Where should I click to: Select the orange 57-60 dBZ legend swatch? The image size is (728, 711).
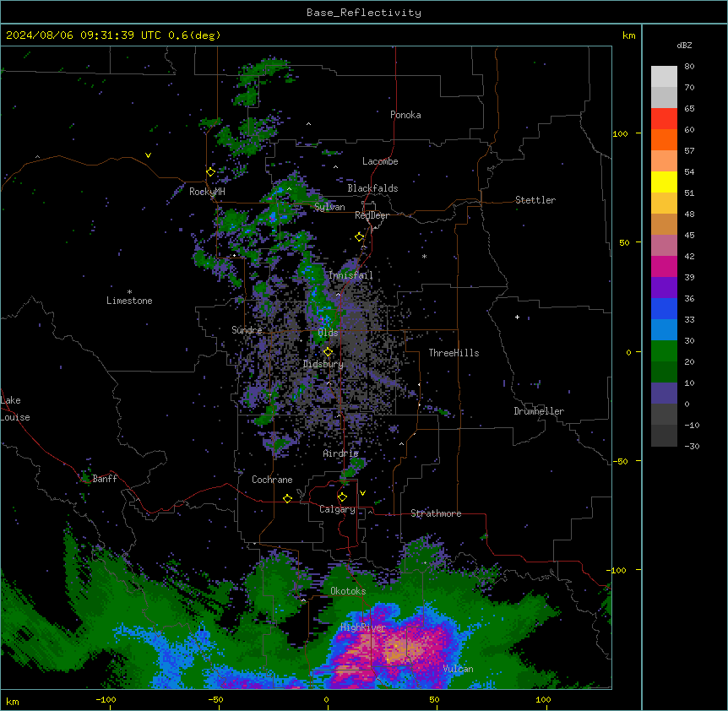(x=664, y=139)
